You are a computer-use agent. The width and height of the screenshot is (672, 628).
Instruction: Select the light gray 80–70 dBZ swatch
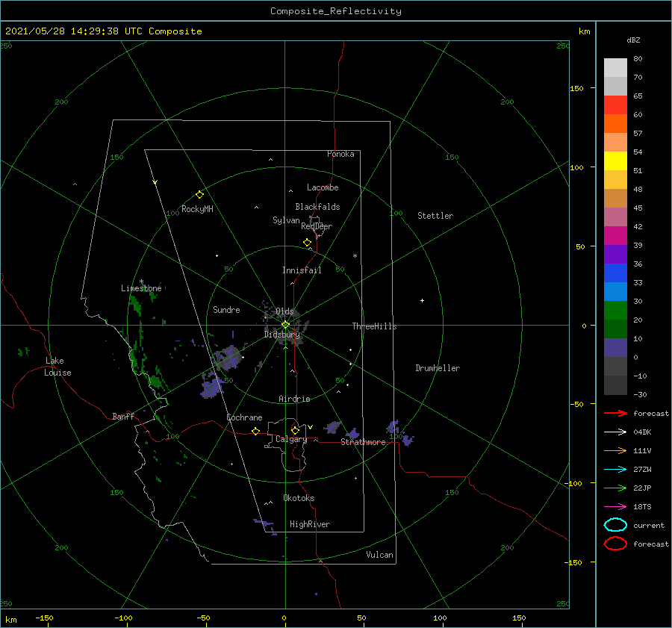tap(615, 68)
